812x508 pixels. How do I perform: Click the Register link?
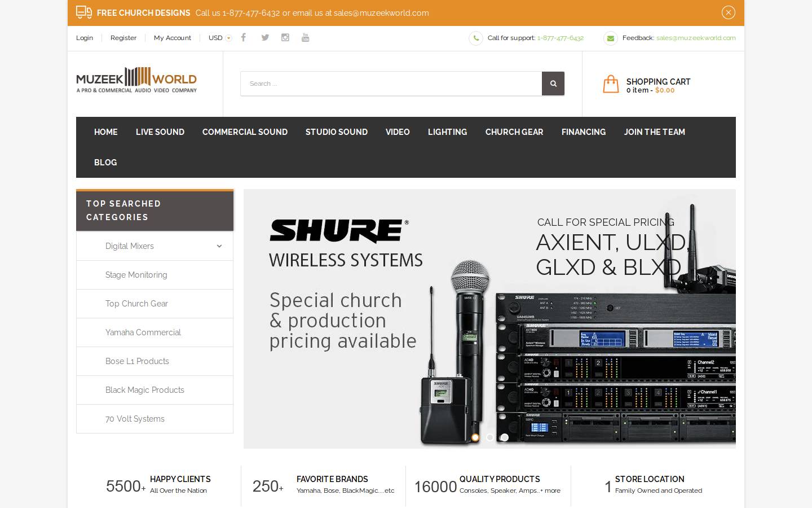tap(123, 38)
